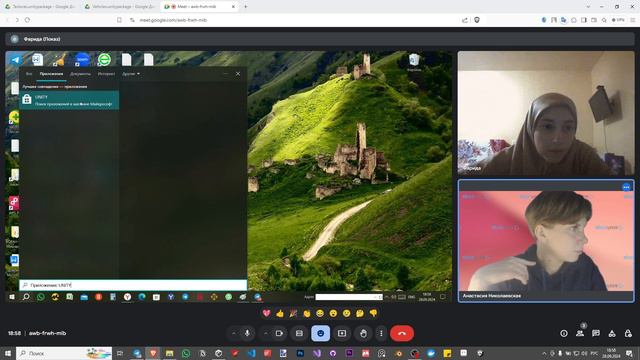Open the Windows notification center

629,353
